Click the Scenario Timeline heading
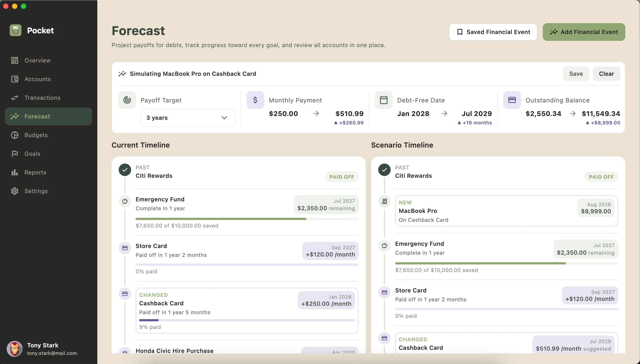The height and width of the screenshot is (364, 640). [402, 145]
